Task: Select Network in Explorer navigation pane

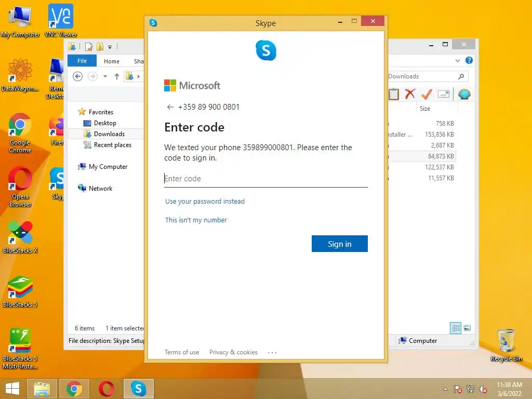Action: [100, 188]
